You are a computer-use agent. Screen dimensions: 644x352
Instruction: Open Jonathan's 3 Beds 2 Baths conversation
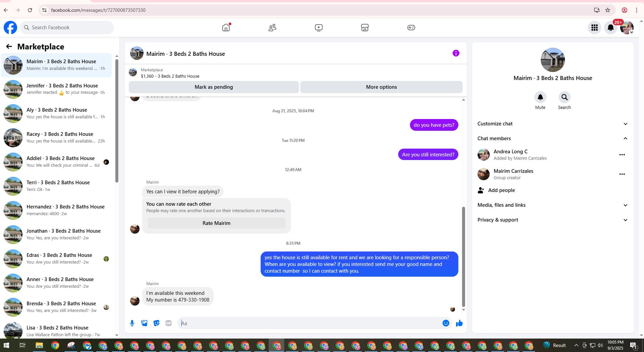click(x=56, y=235)
